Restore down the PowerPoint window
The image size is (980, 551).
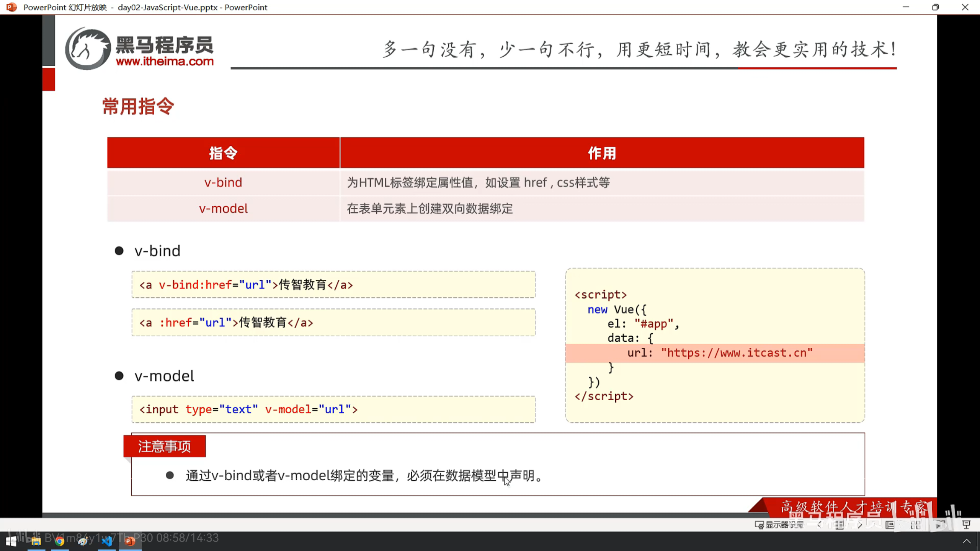(935, 7)
